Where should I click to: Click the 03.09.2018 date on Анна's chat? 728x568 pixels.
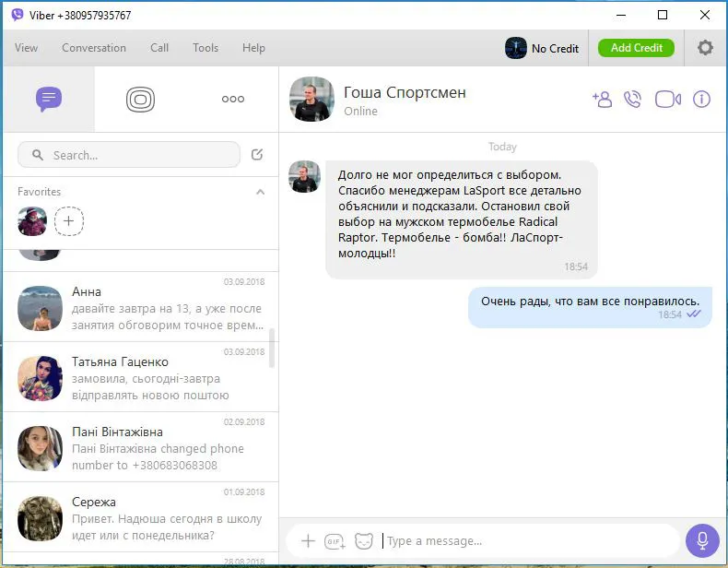pyautogui.click(x=244, y=282)
